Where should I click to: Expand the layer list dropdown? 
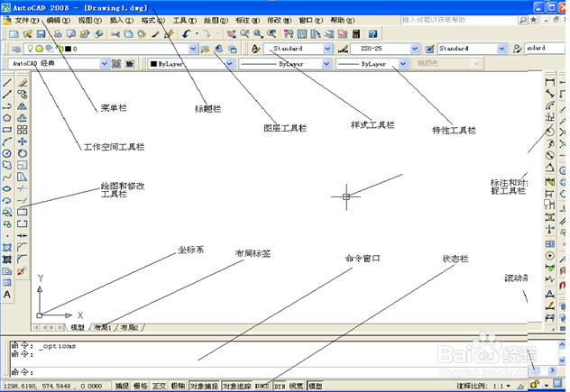(x=193, y=49)
